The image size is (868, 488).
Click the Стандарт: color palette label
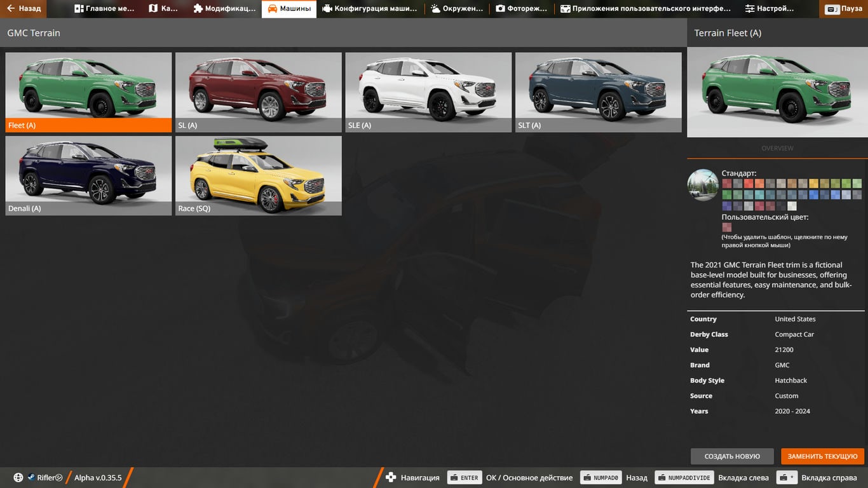pos(739,173)
